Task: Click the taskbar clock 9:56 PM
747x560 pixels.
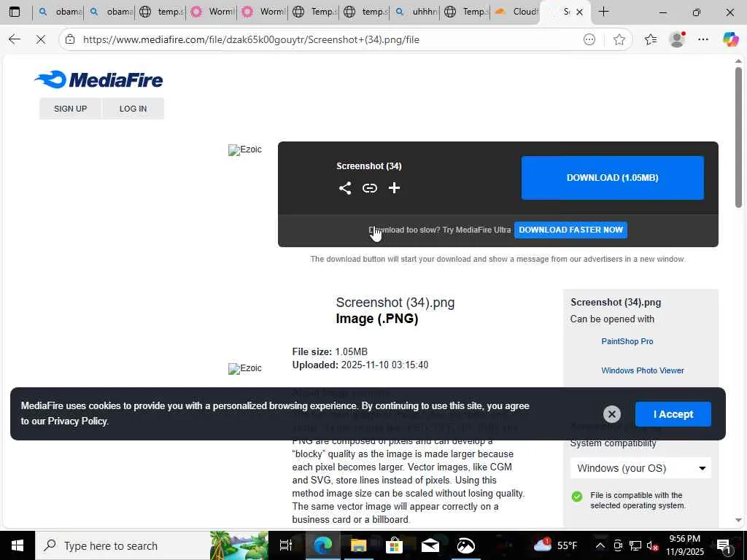Action: click(x=684, y=545)
